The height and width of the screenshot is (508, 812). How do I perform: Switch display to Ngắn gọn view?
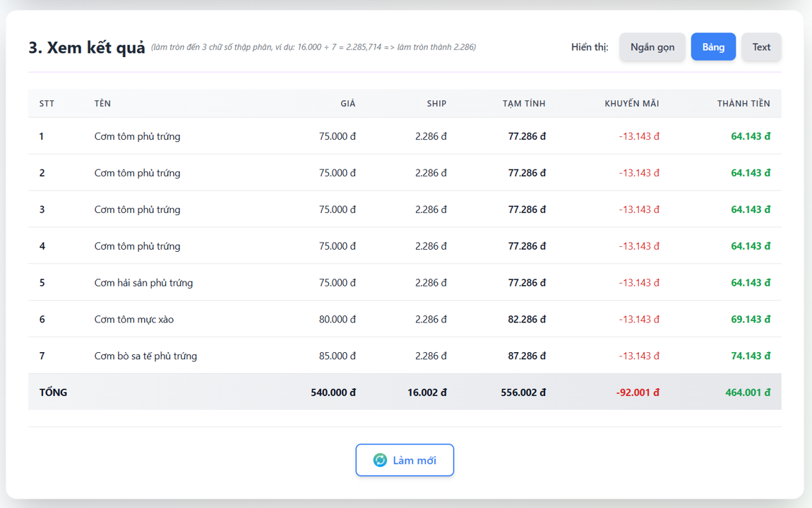coord(652,47)
